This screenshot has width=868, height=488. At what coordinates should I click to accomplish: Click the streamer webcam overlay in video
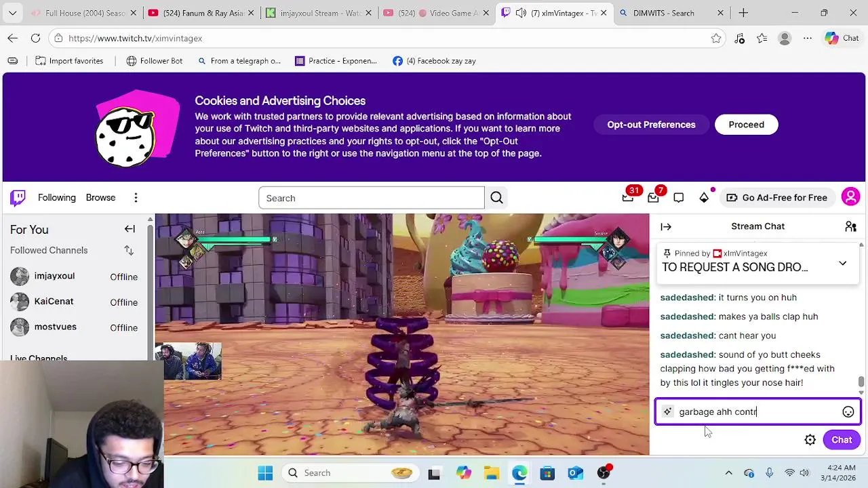point(189,361)
